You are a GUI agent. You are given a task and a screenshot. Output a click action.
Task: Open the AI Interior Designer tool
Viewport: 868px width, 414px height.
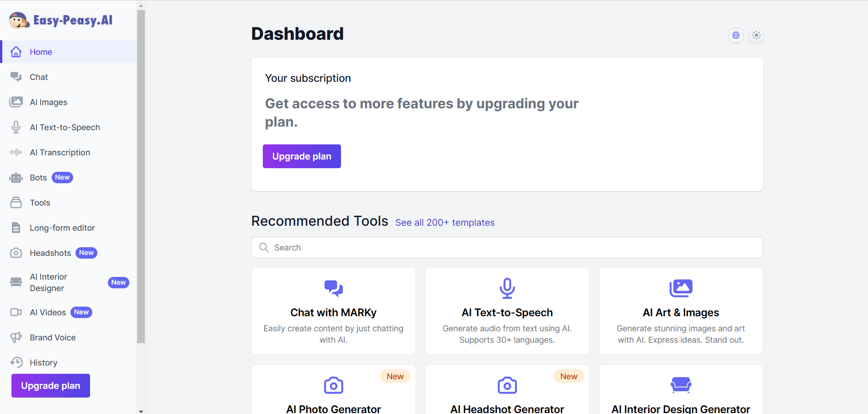coord(48,282)
